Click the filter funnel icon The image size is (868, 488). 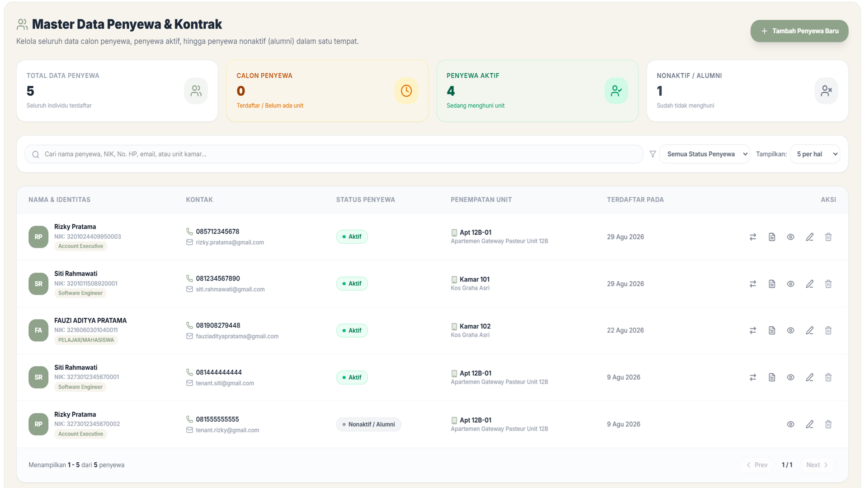click(x=653, y=154)
